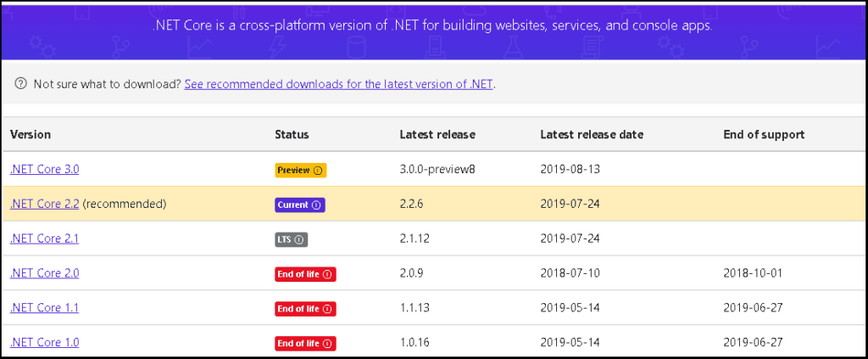Click the Status column header
Image resolution: width=868 pixels, height=359 pixels.
point(292,135)
